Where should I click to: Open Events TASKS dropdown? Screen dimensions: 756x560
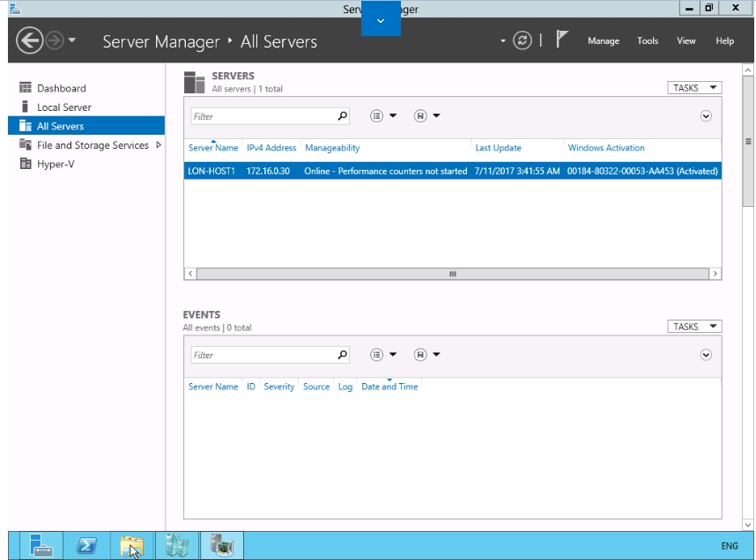coord(694,327)
